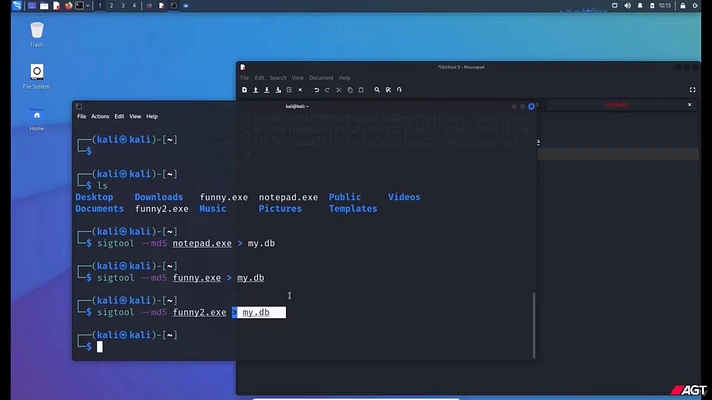This screenshot has width=712, height=400.
Task: Click Mousepad save toolbar icon
Action: [267, 90]
